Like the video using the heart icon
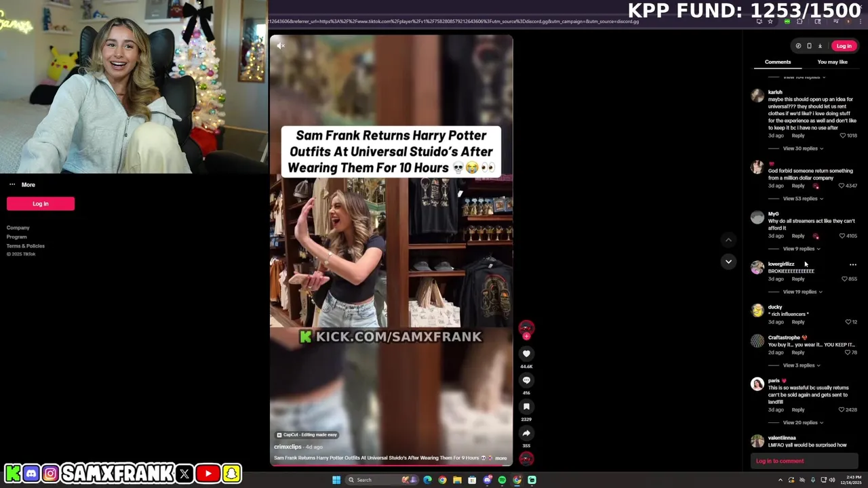This screenshot has width=868, height=488. click(526, 354)
